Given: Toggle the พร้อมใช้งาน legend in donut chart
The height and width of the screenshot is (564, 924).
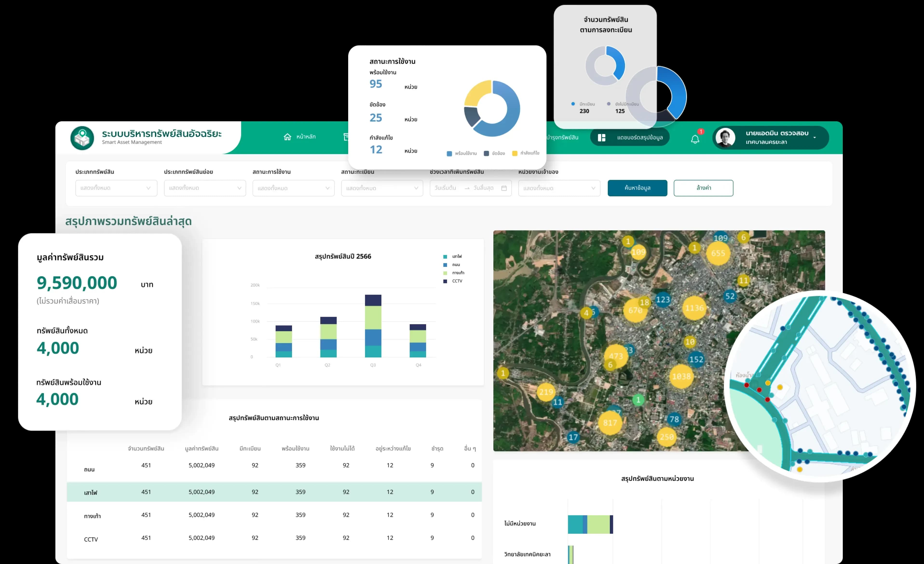Looking at the screenshot, I should tap(462, 153).
